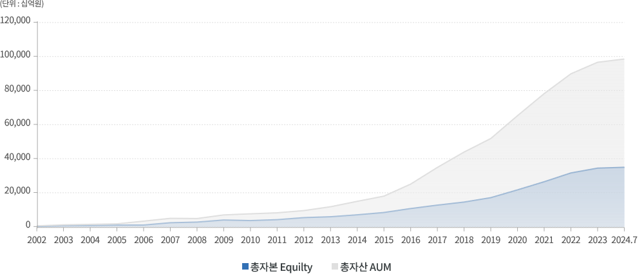Click the 100,000 y-axis value
Image resolution: width=644 pixels, height=276 pixels.
click(15, 55)
